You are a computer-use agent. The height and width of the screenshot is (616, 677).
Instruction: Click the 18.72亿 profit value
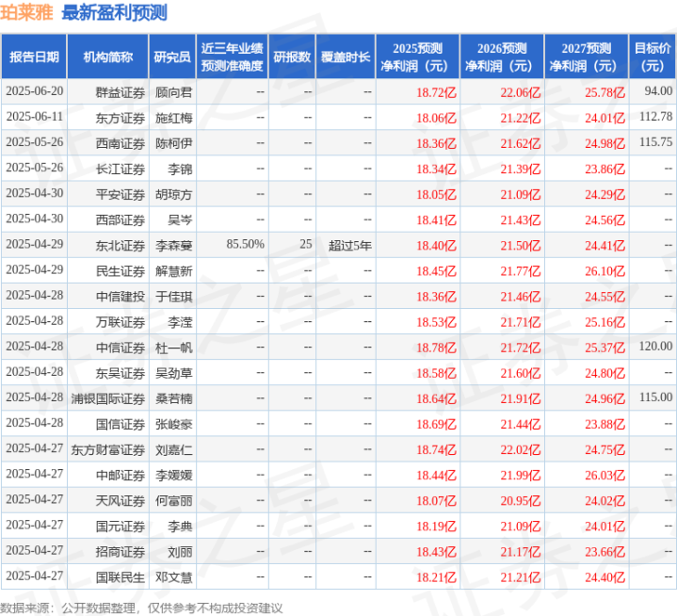[x=436, y=92]
